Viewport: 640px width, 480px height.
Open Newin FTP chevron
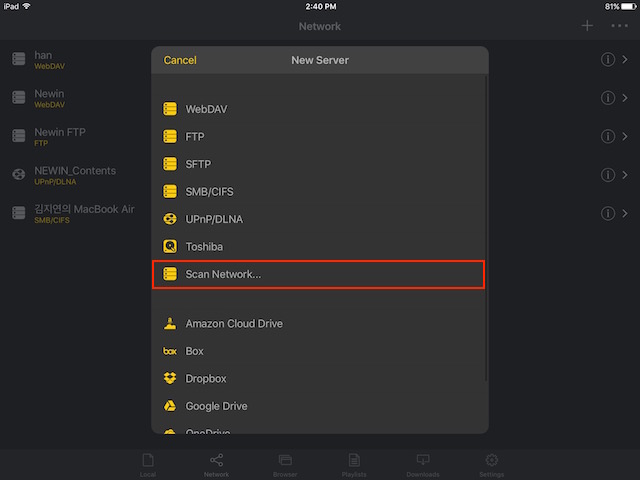click(x=625, y=136)
